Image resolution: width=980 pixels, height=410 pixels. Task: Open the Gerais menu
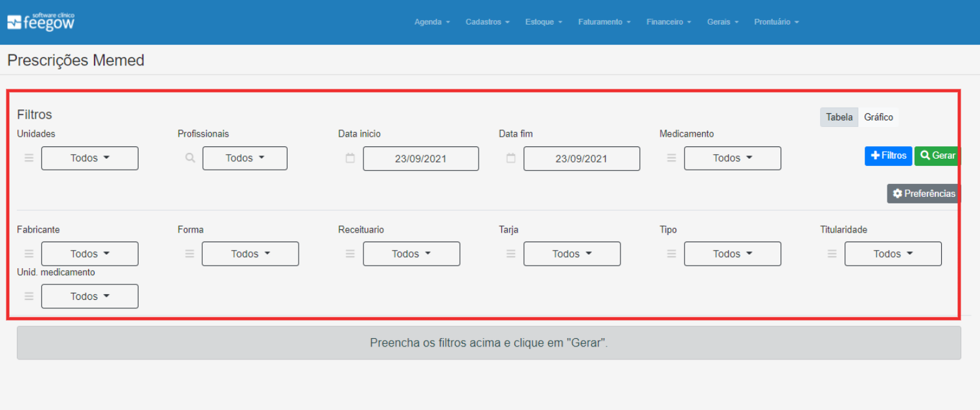pos(722,22)
